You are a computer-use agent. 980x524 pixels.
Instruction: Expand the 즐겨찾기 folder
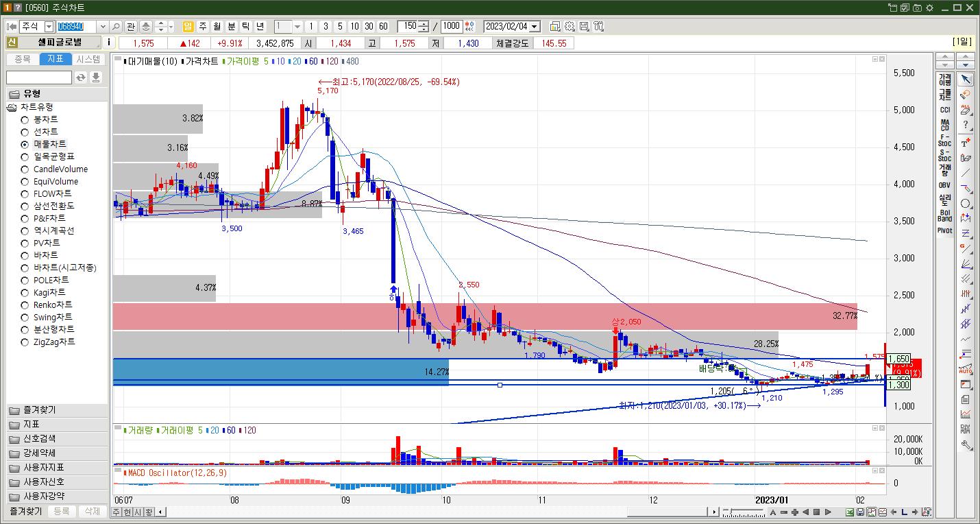click(58, 410)
